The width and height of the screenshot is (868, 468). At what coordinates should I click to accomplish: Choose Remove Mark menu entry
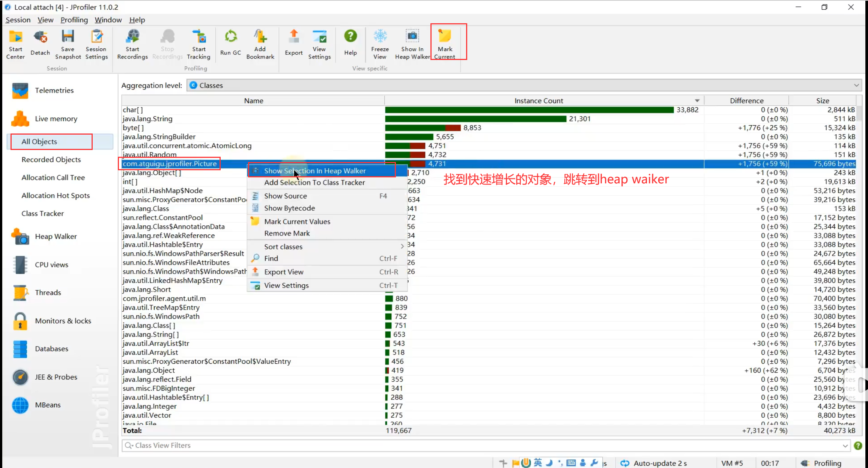327,233
